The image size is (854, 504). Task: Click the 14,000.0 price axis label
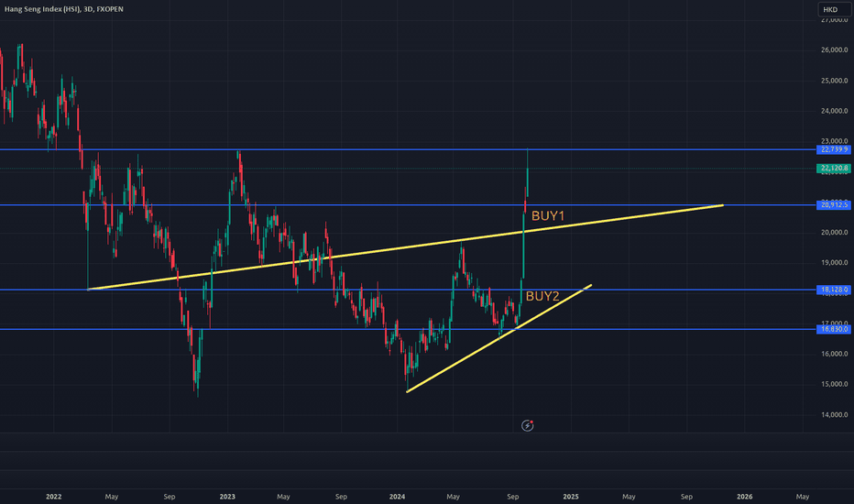coord(835,414)
